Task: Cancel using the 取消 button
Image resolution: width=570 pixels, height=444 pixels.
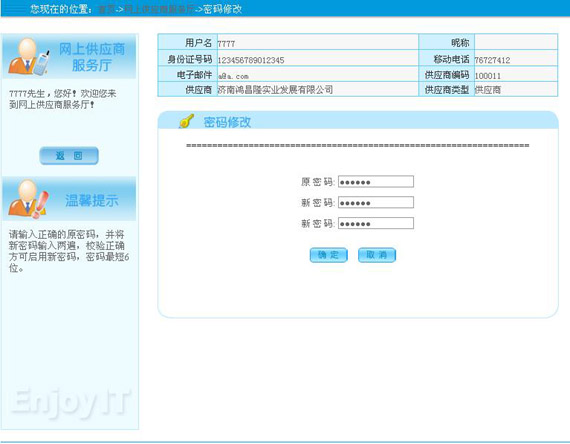Action: coord(377,255)
